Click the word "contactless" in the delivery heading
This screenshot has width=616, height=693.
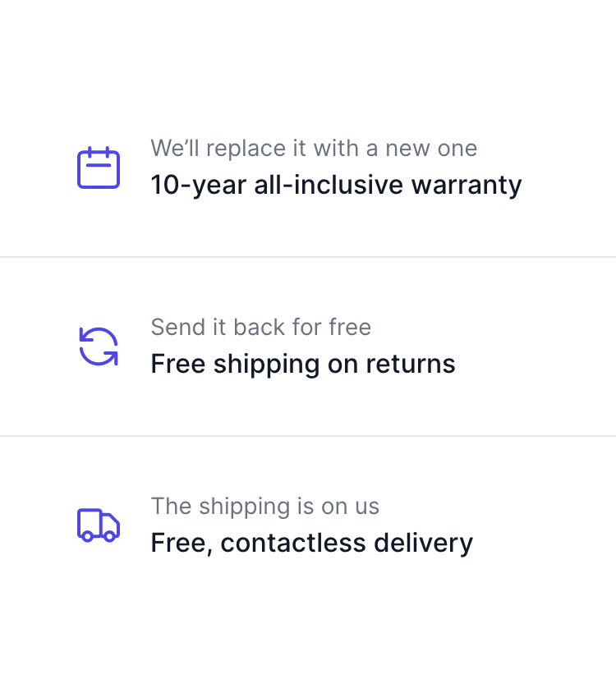click(x=293, y=544)
